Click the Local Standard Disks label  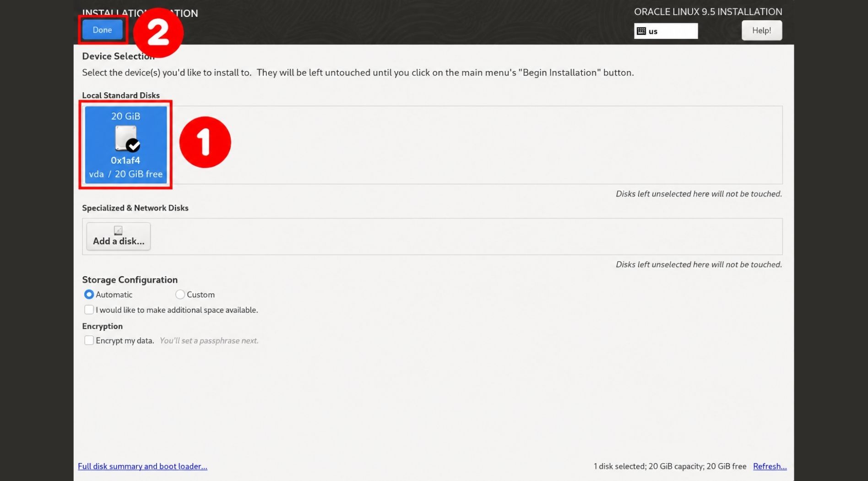tap(121, 95)
